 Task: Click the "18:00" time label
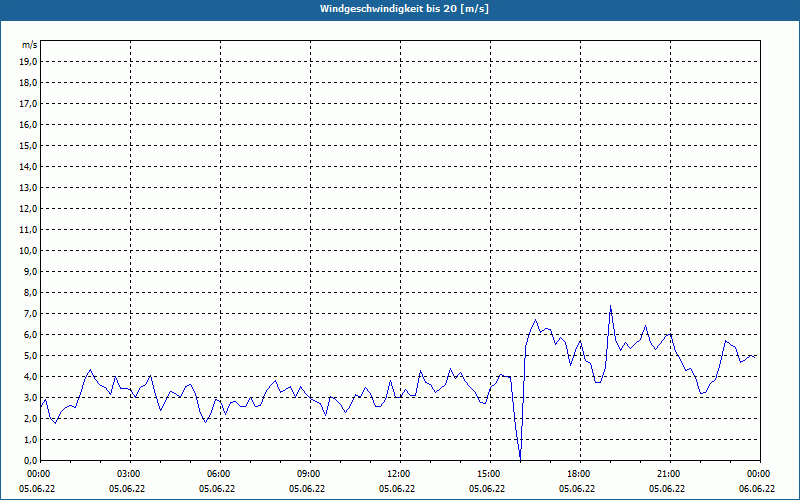tap(581, 474)
